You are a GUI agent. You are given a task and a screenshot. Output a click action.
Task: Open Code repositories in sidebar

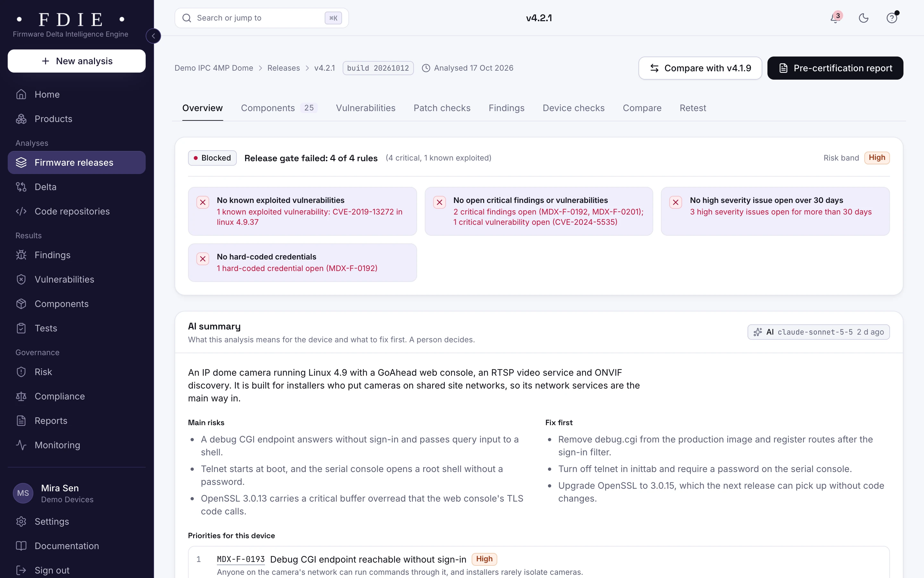point(77,211)
